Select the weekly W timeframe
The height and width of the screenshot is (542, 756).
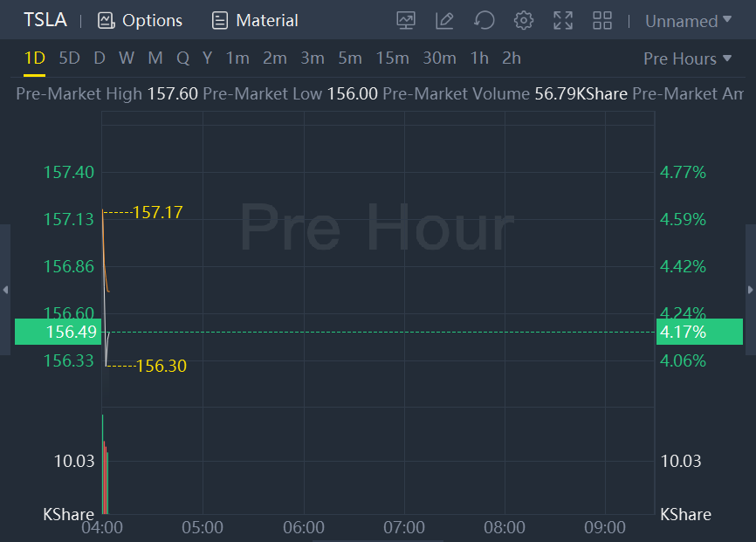click(127, 58)
